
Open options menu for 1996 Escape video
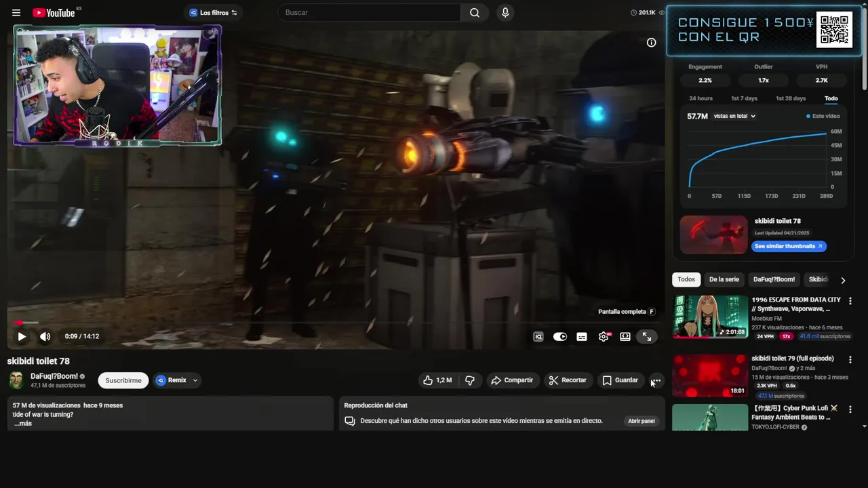coord(850,301)
